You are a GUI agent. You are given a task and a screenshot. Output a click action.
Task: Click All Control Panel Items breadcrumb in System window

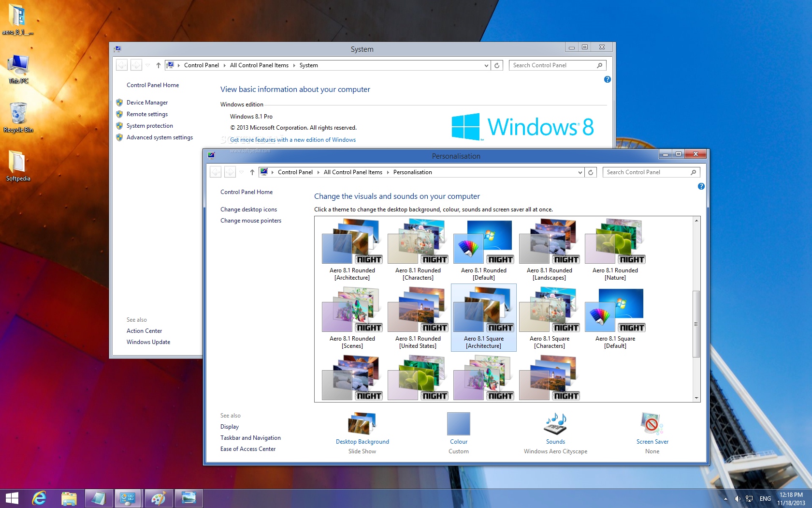point(259,65)
